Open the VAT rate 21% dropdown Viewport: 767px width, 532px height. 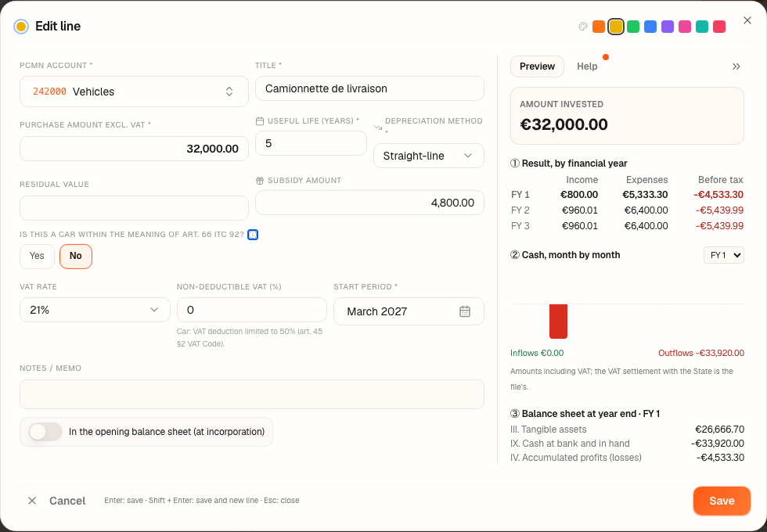click(x=95, y=310)
